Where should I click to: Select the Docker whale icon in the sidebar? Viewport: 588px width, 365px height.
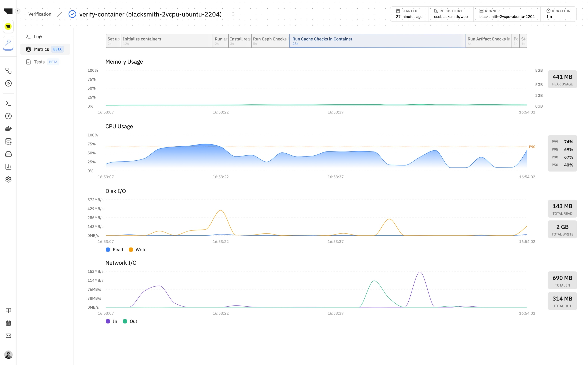[x=8, y=128]
